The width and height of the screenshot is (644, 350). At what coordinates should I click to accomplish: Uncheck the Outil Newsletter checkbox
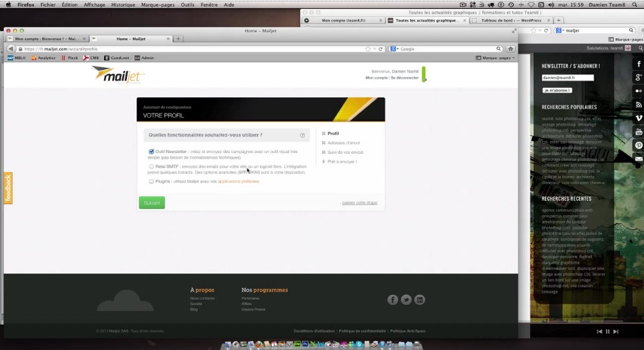pyautogui.click(x=151, y=152)
